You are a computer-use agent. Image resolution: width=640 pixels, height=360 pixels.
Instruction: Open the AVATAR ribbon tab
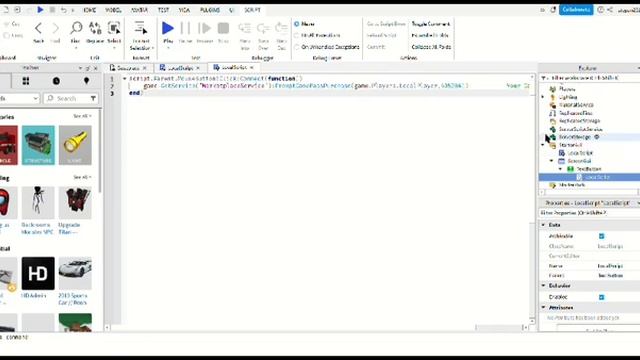(x=139, y=10)
